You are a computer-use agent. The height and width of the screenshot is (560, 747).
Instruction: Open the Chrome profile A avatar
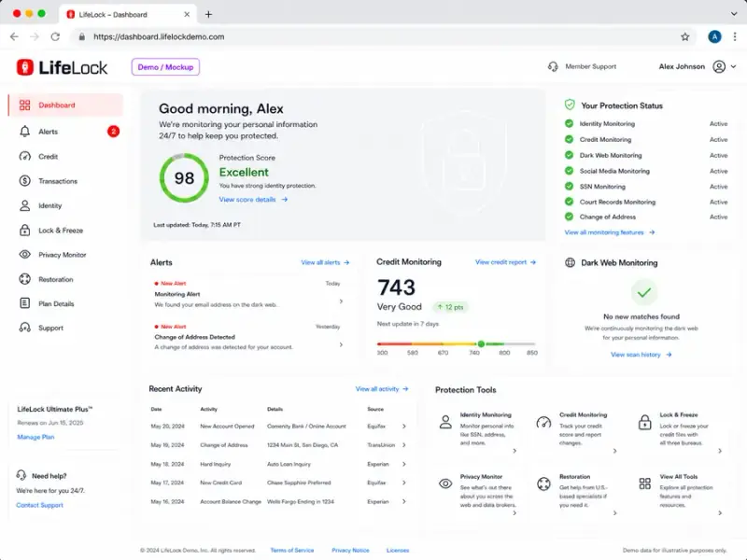tap(714, 36)
